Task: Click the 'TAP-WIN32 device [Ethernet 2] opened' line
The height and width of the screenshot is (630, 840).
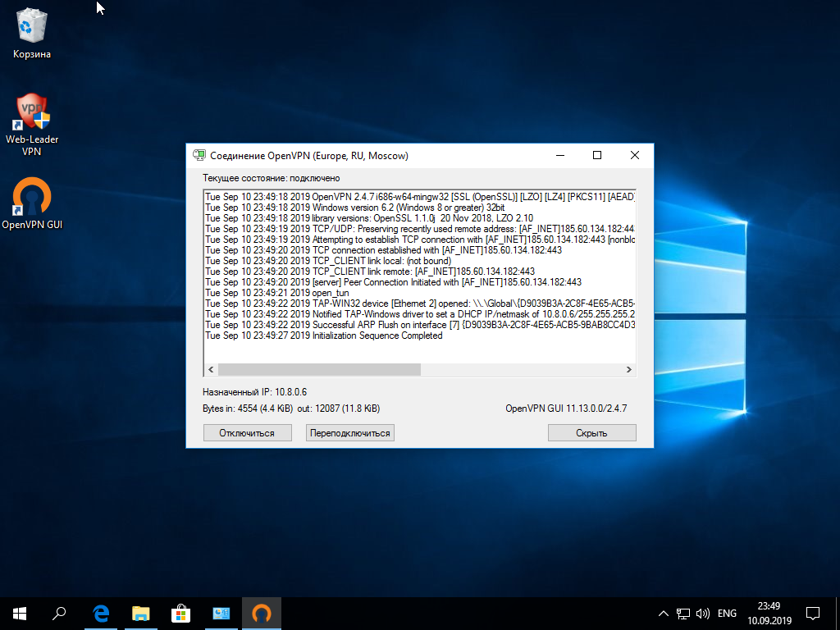Action: 420,304
